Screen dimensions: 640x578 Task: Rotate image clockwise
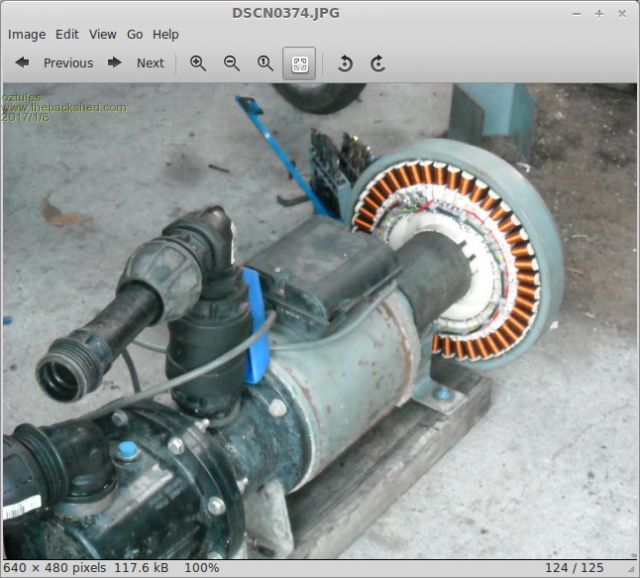click(x=378, y=63)
